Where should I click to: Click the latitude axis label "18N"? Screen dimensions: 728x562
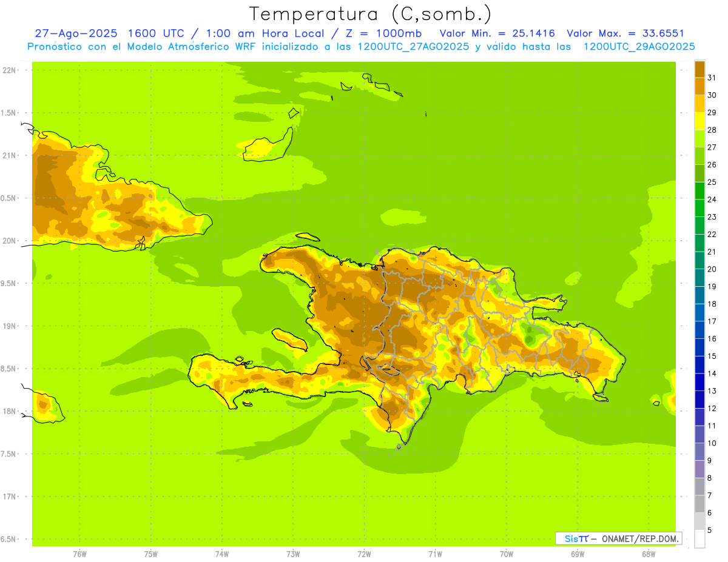tap(10, 412)
